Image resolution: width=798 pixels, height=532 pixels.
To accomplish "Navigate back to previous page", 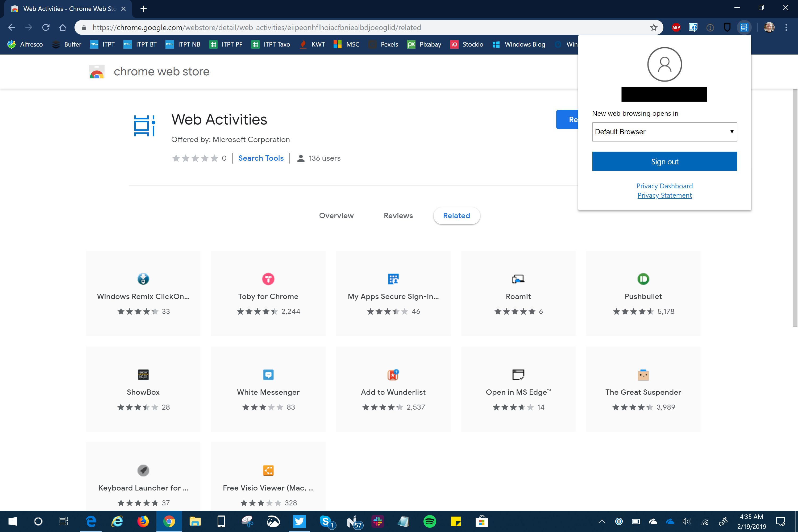I will [11, 27].
